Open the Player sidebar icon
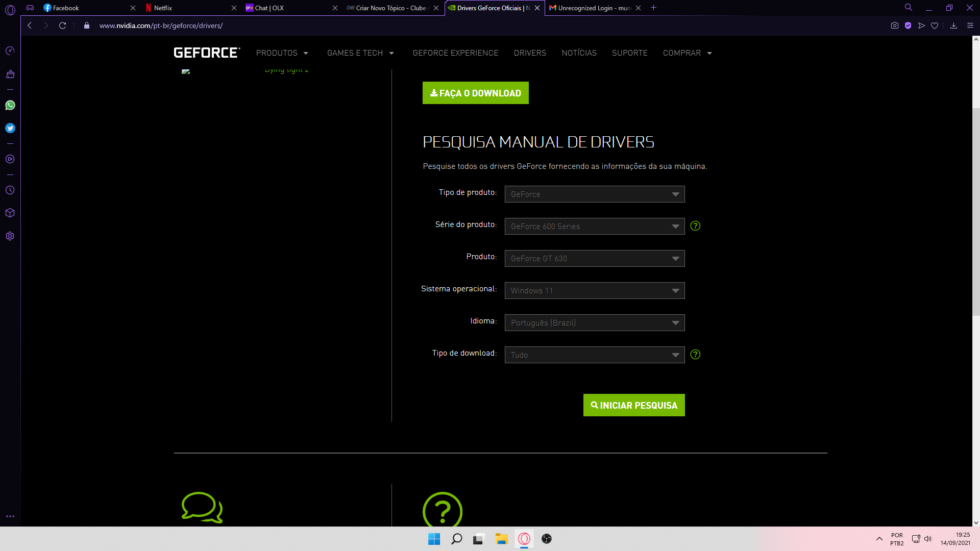980x551 pixels. [x=10, y=159]
